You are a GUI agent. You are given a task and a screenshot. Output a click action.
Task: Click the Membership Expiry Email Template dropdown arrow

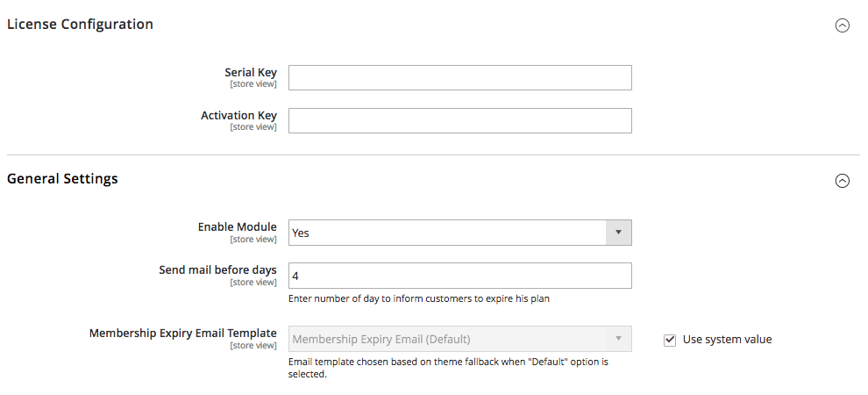click(x=618, y=339)
